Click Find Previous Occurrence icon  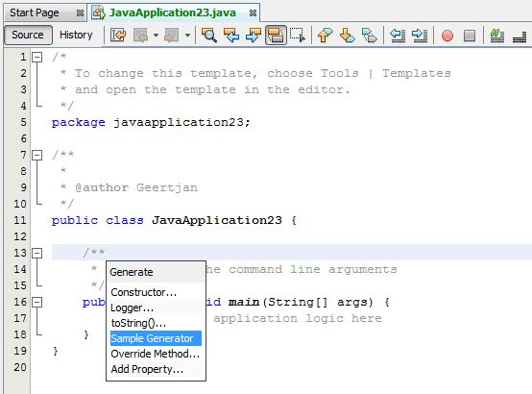point(231,35)
